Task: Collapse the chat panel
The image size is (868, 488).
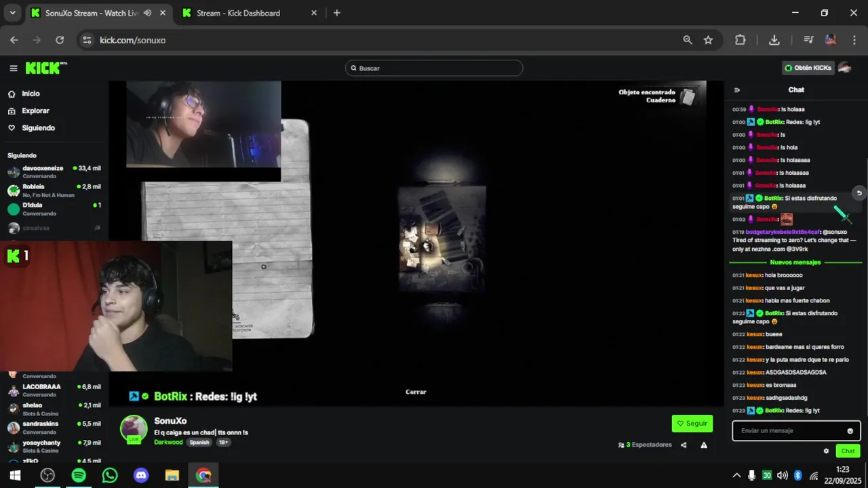Action: coord(737,90)
